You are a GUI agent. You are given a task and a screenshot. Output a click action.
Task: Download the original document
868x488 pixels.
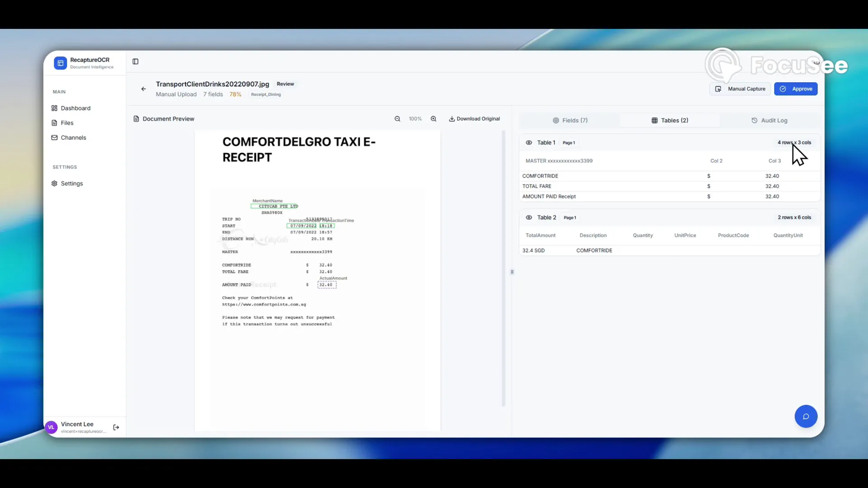point(474,119)
